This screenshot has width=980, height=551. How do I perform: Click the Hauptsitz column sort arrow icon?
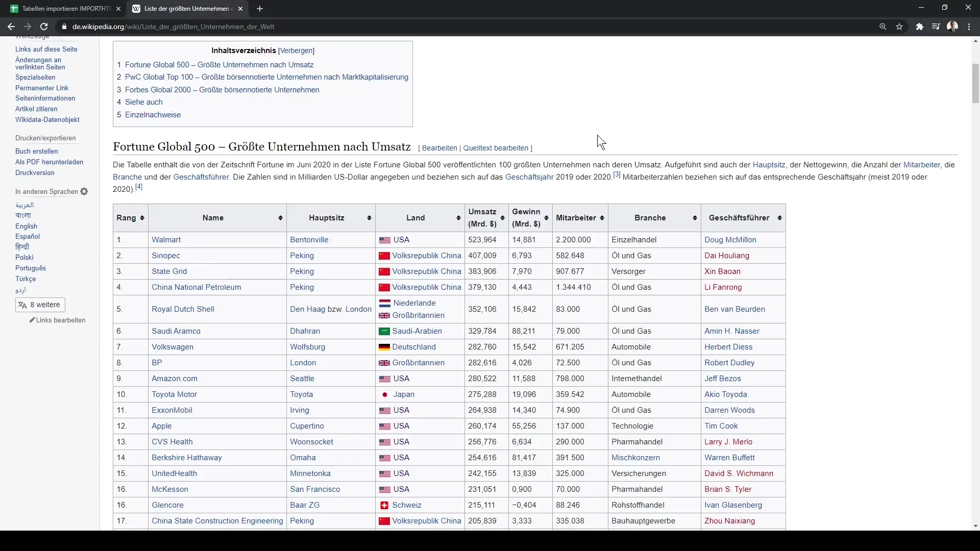tap(369, 217)
